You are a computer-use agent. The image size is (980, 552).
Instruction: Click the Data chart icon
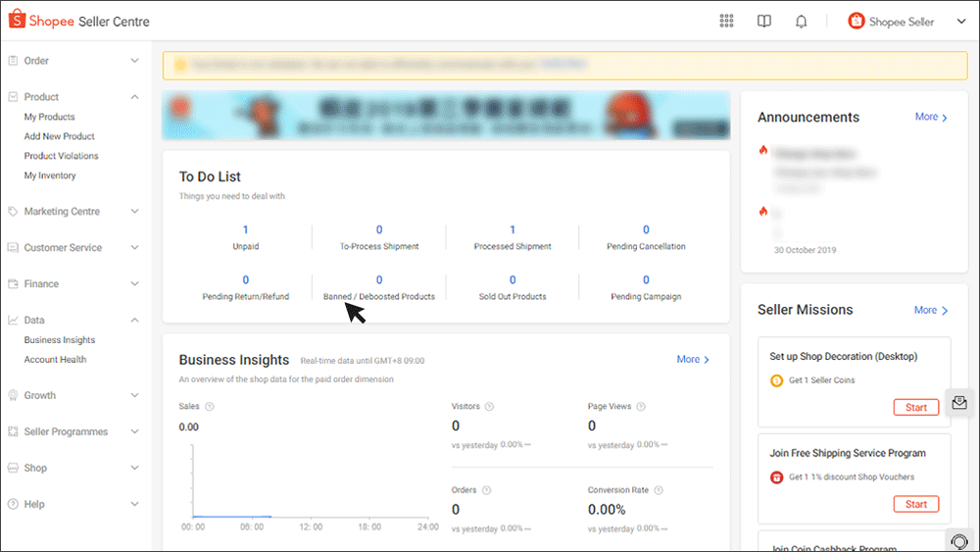pyautogui.click(x=13, y=320)
